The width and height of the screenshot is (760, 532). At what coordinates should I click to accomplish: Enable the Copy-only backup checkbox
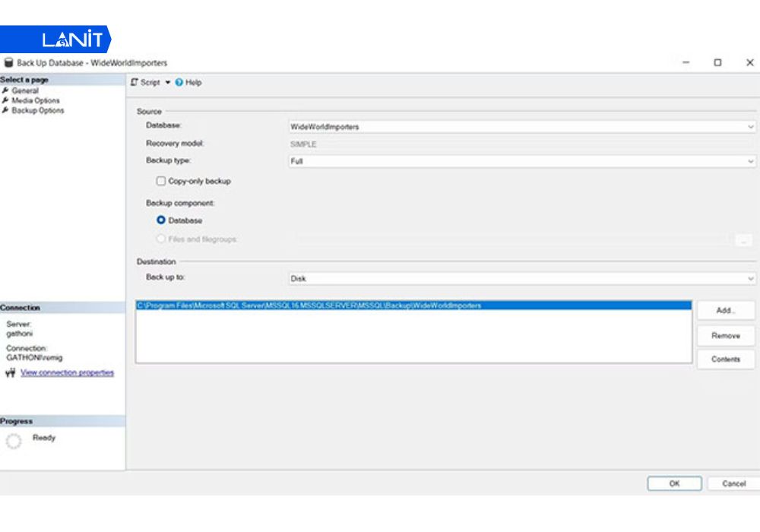160,182
